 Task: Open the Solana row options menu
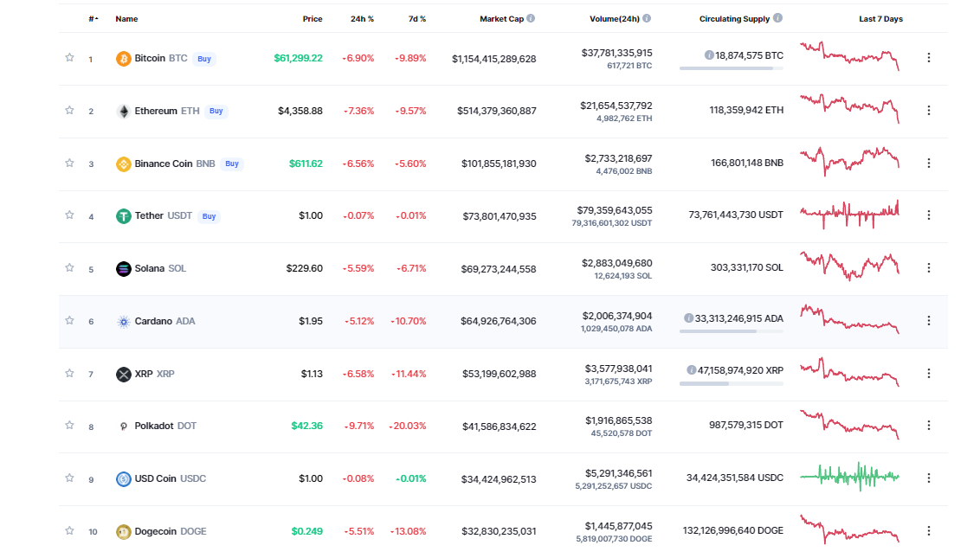[x=929, y=268]
